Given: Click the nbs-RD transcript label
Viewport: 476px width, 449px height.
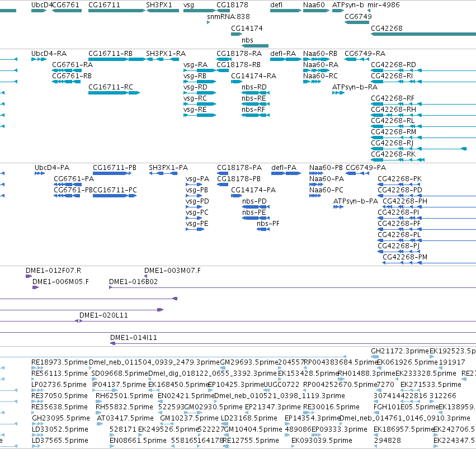Looking at the screenshot, I should [254, 87].
